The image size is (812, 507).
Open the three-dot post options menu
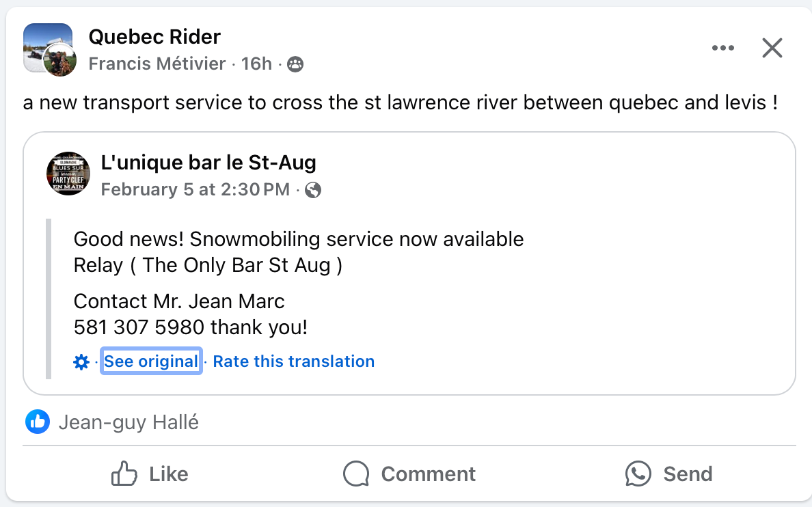pyautogui.click(x=723, y=48)
